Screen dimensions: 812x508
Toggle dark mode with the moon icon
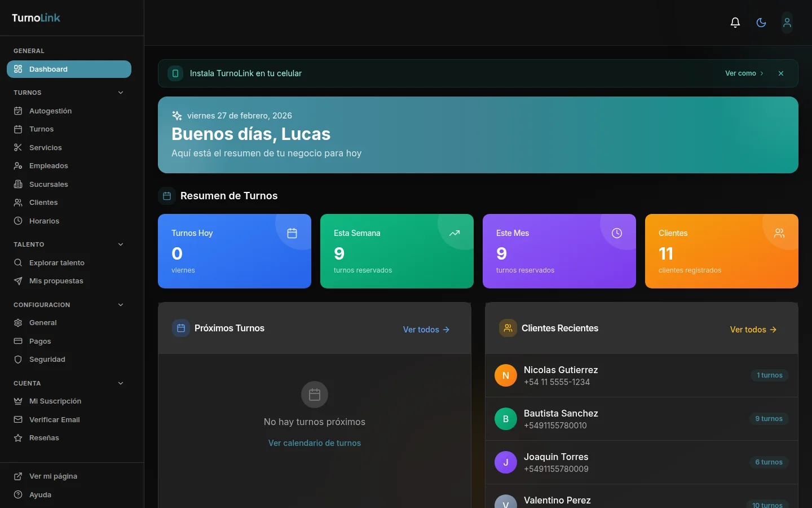click(761, 22)
